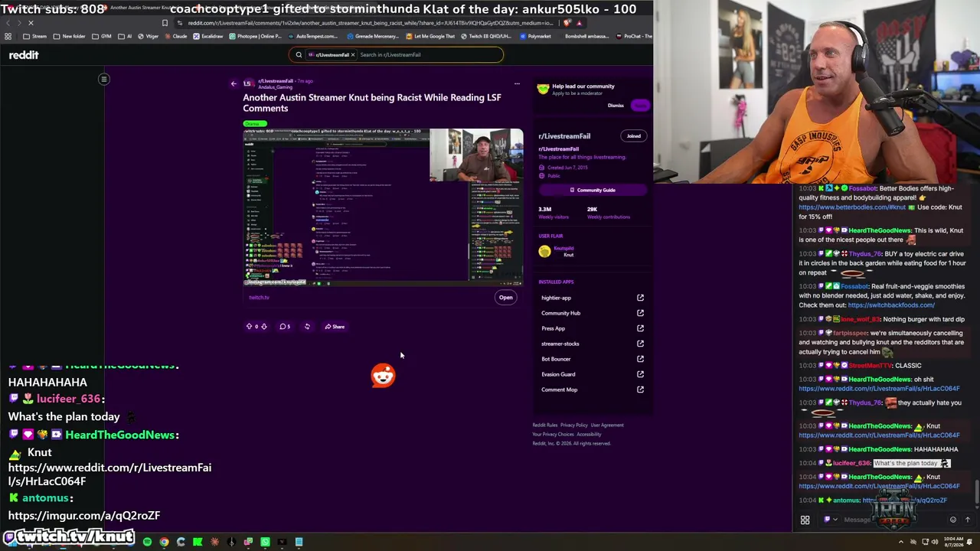Viewport: 980px width, 551px height.
Task: Open WhatsApp from the taskbar
Action: pos(265,543)
